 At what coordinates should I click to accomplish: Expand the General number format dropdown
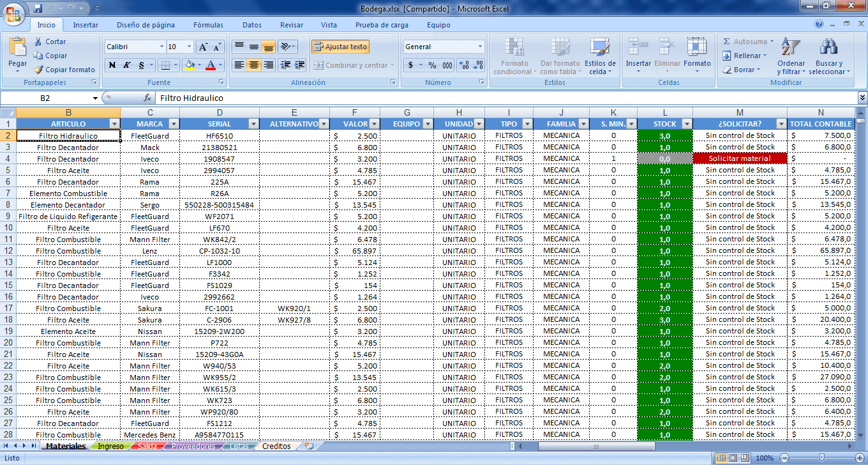(481, 47)
